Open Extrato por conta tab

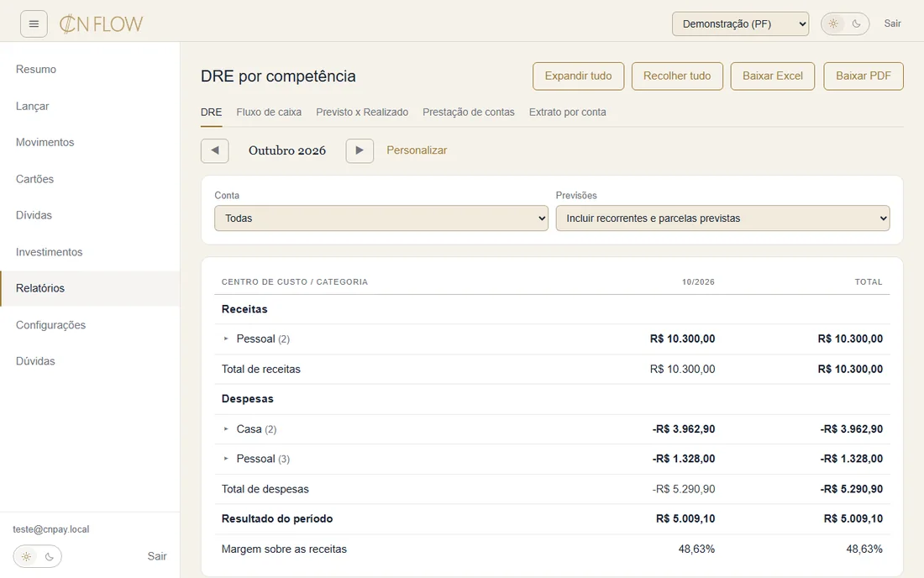click(568, 112)
